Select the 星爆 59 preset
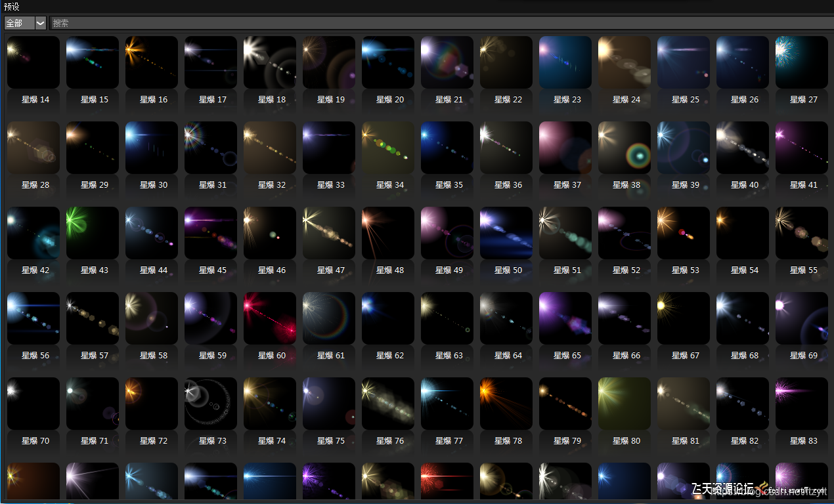Image resolution: width=834 pixels, height=504 pixels. click(x=211, y=318)
